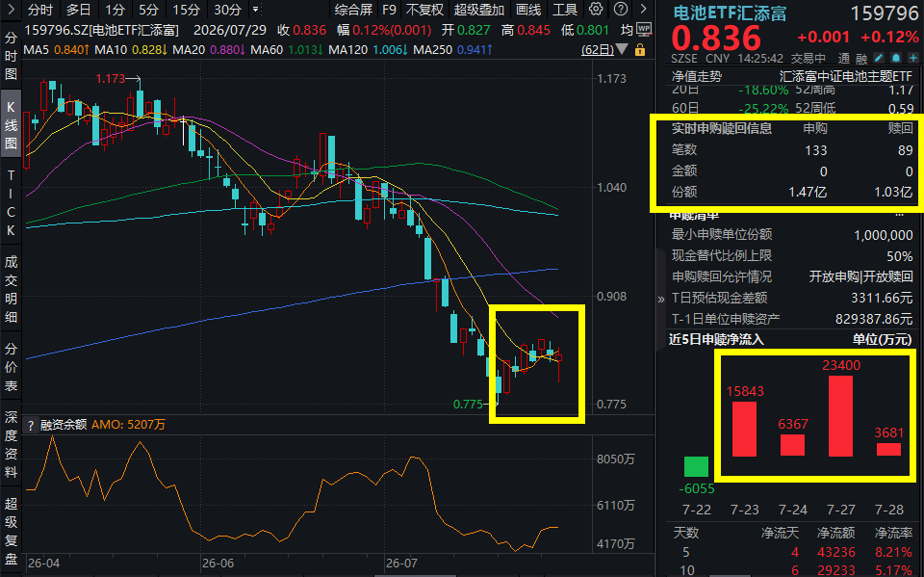924x577 pixels.
Task: Open the 分时图 sidebar view
Action: pyautogui.click(x=11, y=56)
